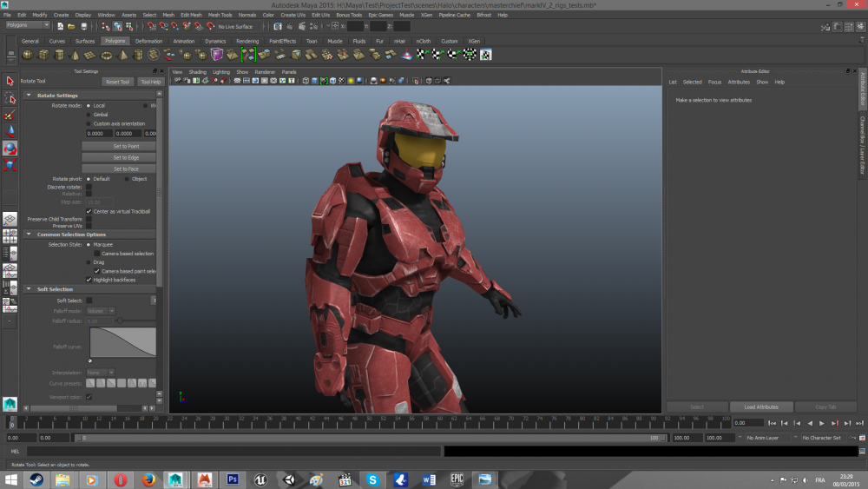Select the Gimbal rotate mode radio
The image size is (868, 489).
click(x=89, y=115)
